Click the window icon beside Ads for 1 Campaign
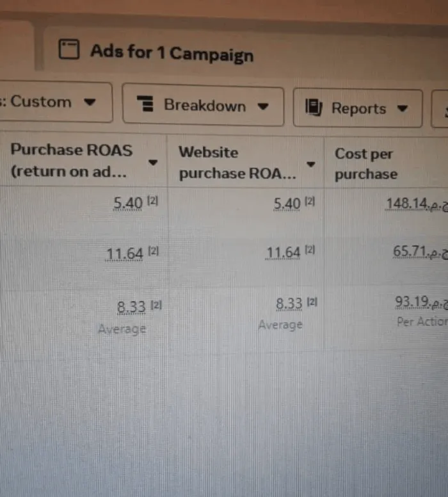 coord(69,49)
